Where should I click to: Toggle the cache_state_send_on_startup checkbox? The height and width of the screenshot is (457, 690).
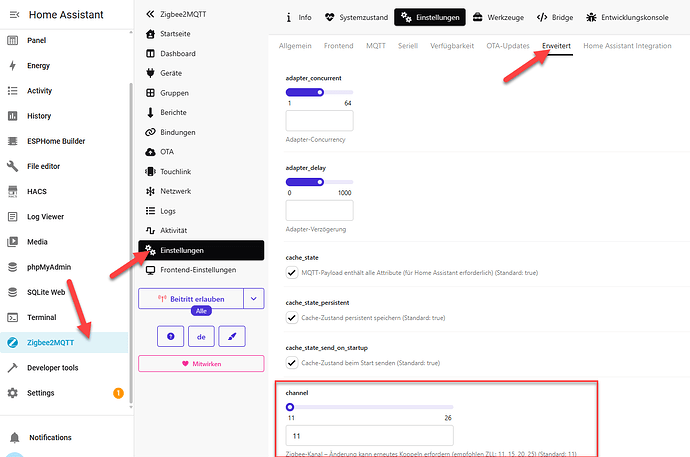292,363
